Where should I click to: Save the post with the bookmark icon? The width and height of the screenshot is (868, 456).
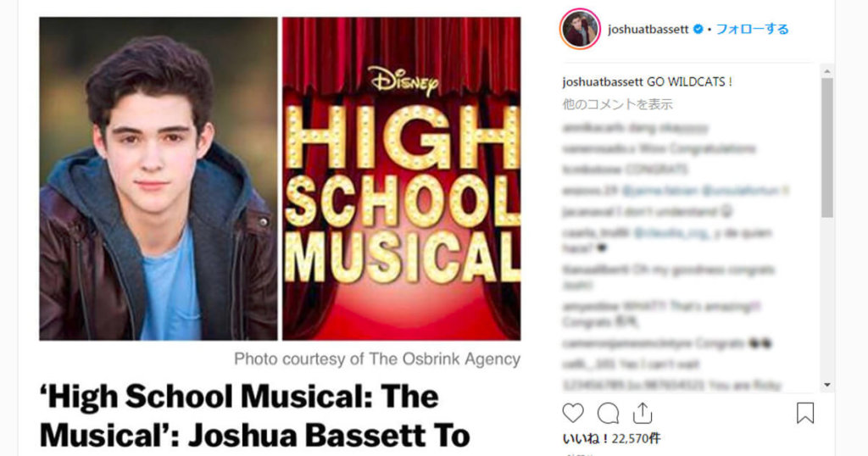805,413
